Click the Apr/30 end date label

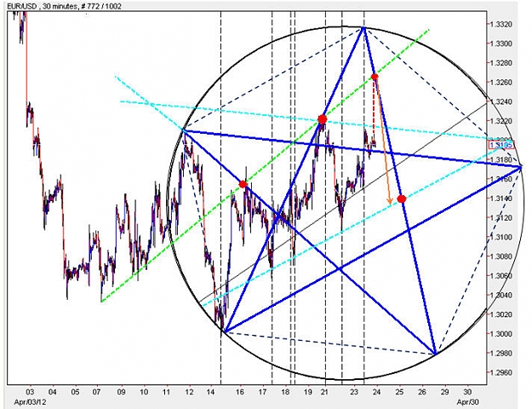[467, 402]
